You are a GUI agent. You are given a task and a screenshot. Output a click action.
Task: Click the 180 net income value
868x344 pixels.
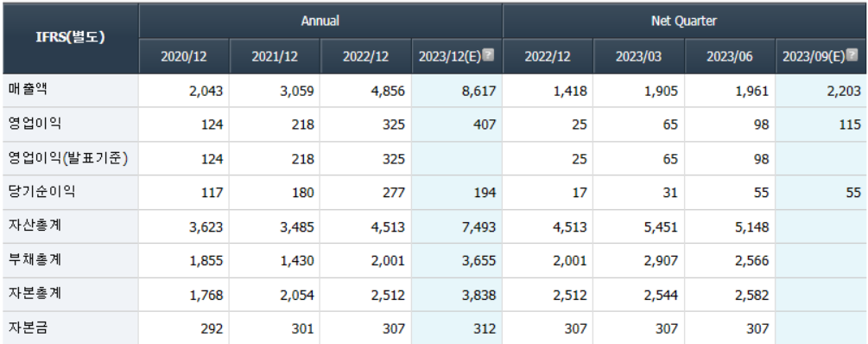[303, 193]
